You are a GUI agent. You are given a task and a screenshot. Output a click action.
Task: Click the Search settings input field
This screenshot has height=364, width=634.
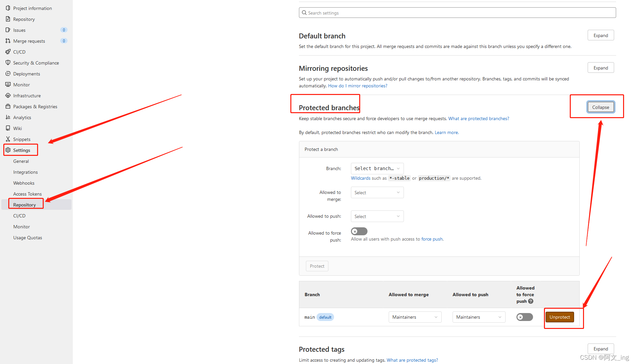457,13
